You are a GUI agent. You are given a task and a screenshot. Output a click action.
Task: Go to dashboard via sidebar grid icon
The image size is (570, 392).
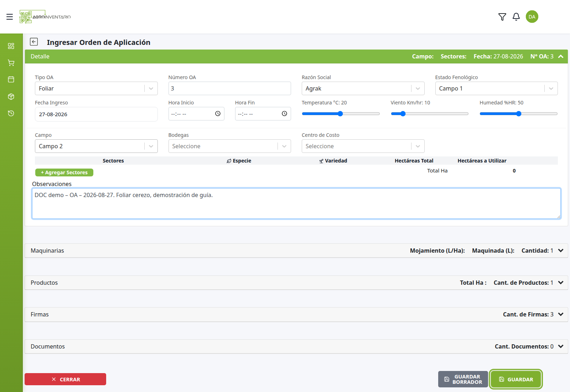(x=11, y=46)
